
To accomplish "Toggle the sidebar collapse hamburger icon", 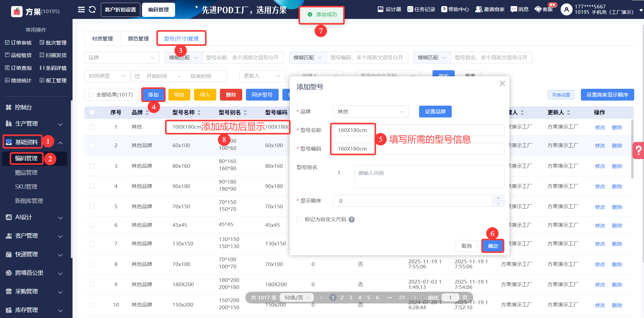I will (x=81, y=9).
